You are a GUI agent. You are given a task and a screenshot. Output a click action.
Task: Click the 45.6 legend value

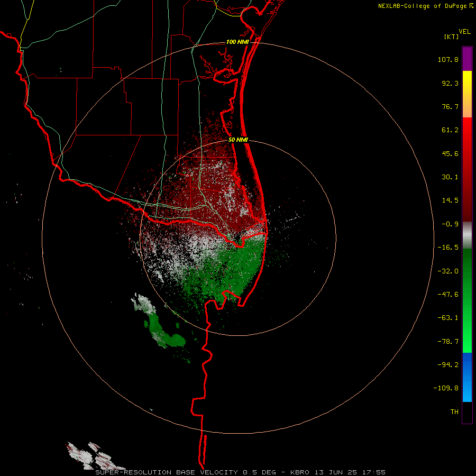[x=450, y=153]
